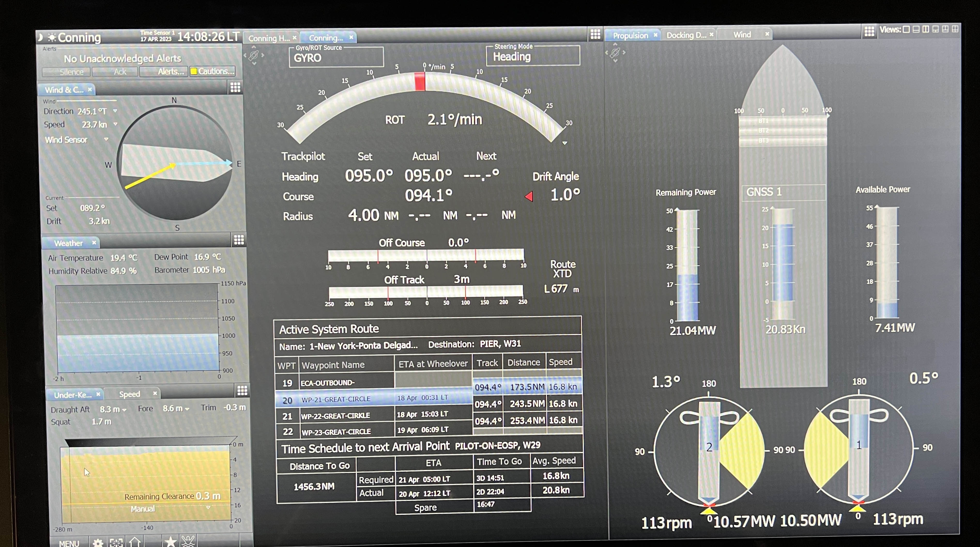Expand arrow below ROT gauge scale
This screenshot has height=547, width=980.
pos(565,143)
